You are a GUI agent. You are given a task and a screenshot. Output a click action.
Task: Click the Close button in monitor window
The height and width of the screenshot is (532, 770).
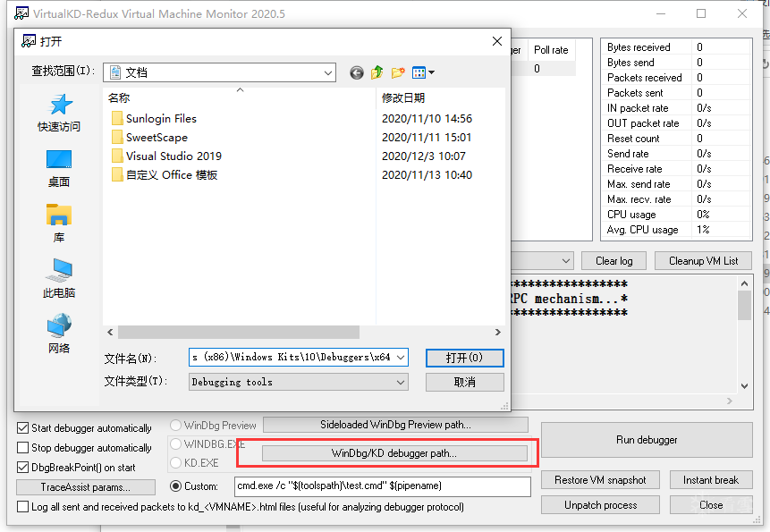click(x=711, y=505)
